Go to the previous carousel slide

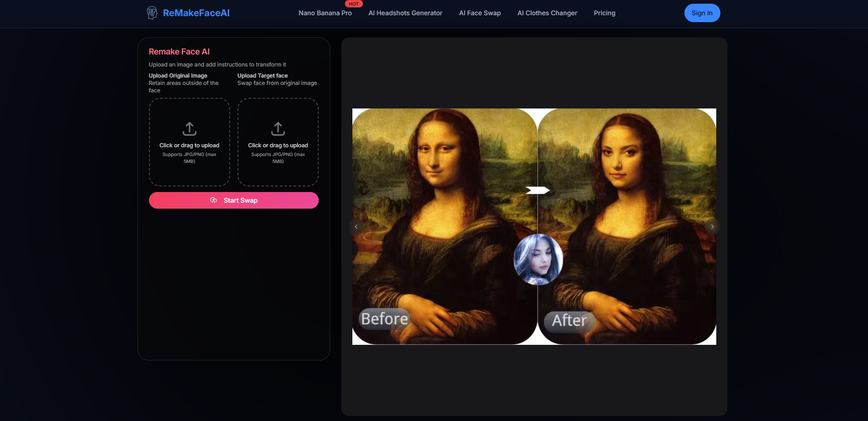click(356, 227)
